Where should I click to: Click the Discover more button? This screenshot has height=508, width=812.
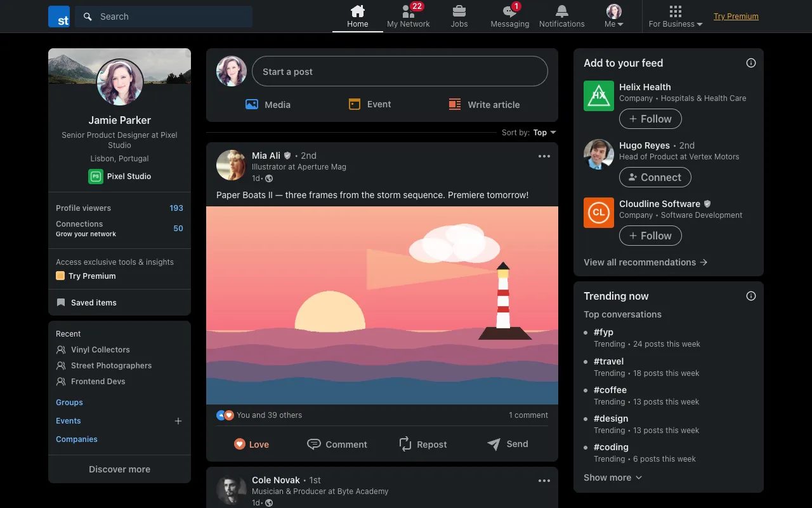[x=119, y=469]
